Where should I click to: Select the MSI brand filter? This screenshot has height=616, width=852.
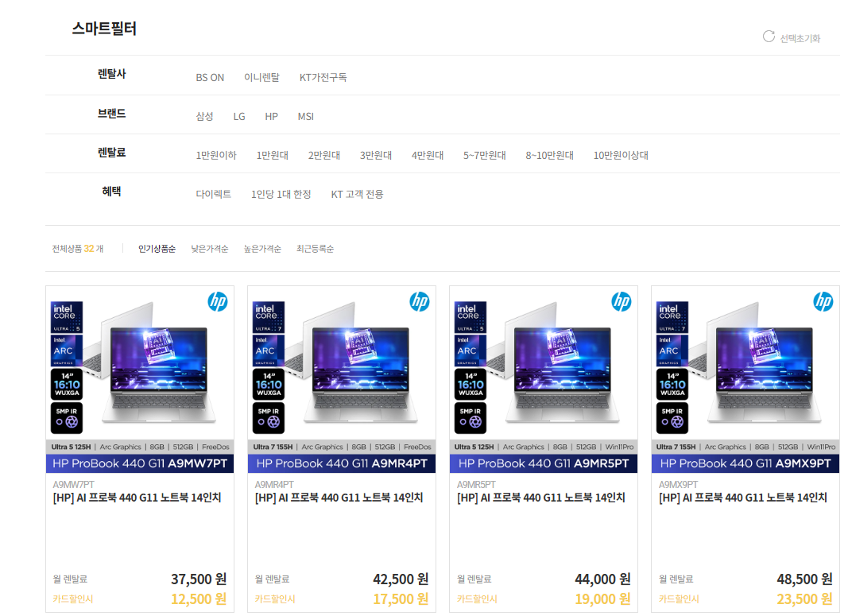click(305, 116)
